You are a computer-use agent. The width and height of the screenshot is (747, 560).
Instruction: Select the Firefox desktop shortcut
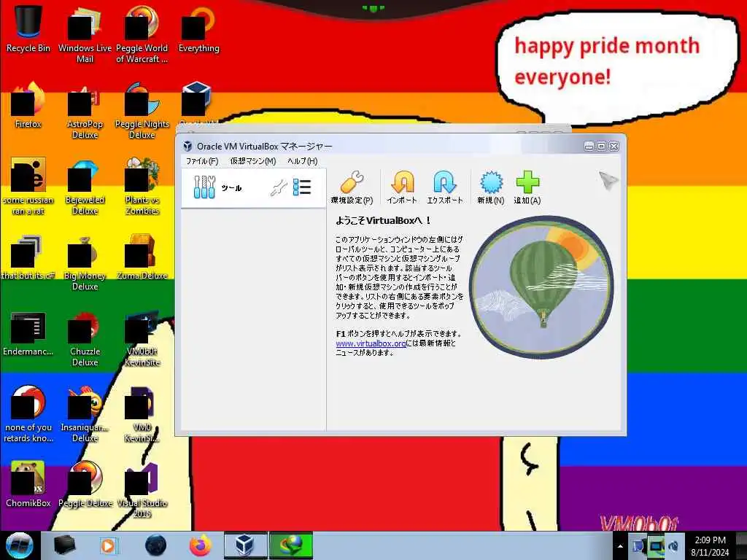coord(28,105)
